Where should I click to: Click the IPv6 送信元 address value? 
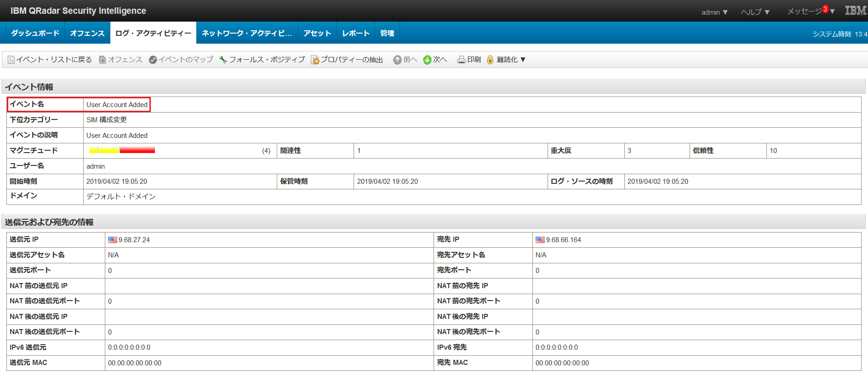pos(129,347)
